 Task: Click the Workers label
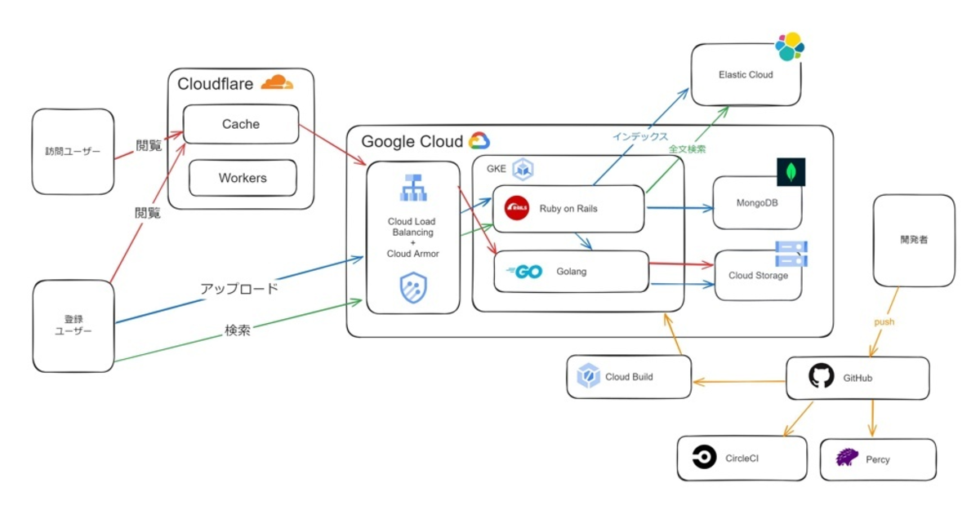point(243,178)
